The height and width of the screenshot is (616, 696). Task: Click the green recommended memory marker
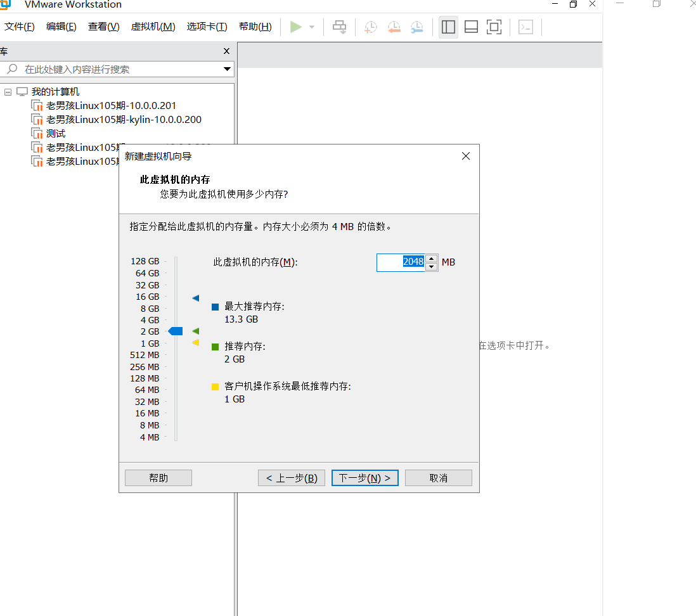click(196, 331)
